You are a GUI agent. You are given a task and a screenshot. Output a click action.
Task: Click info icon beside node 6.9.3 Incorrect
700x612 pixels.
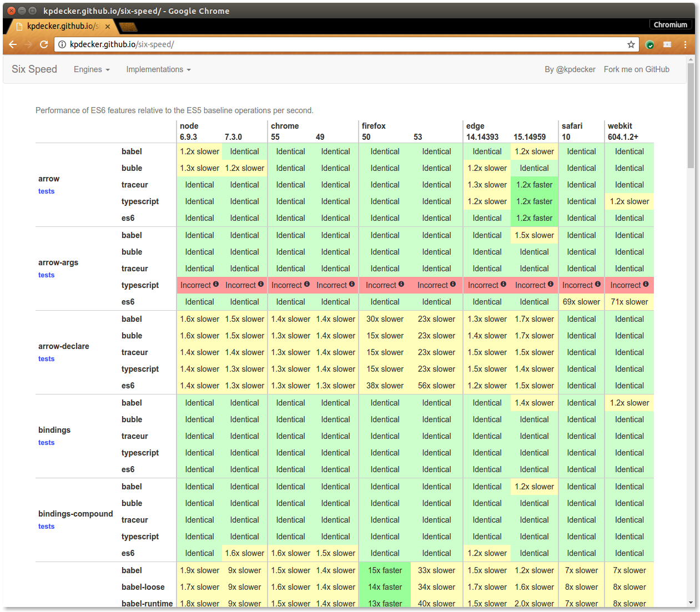(x=216, y=284)
